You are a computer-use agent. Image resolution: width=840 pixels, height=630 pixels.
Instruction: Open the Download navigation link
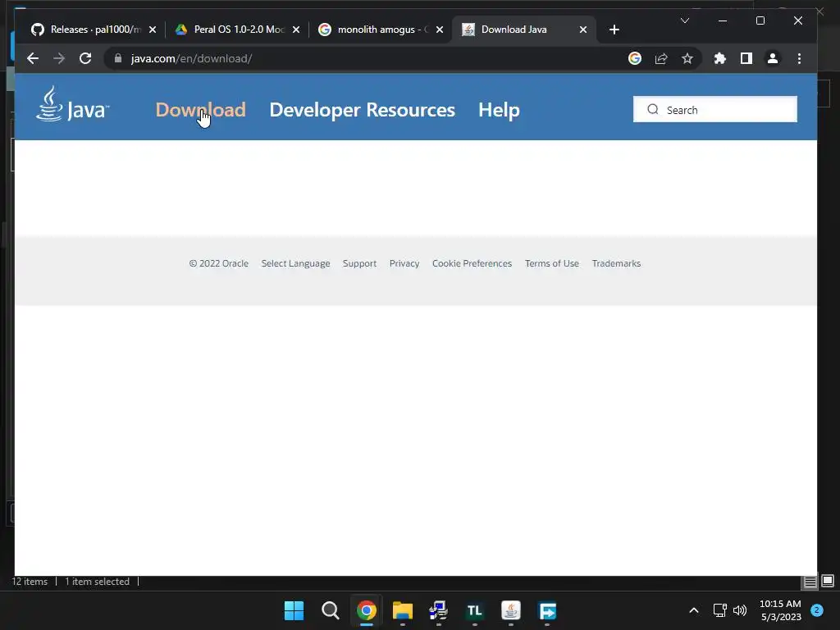(x=200, y=110)
